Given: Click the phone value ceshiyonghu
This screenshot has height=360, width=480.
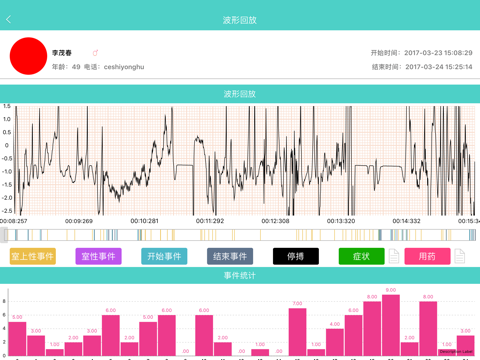Looking at the screenshot, I should (124, 67).
